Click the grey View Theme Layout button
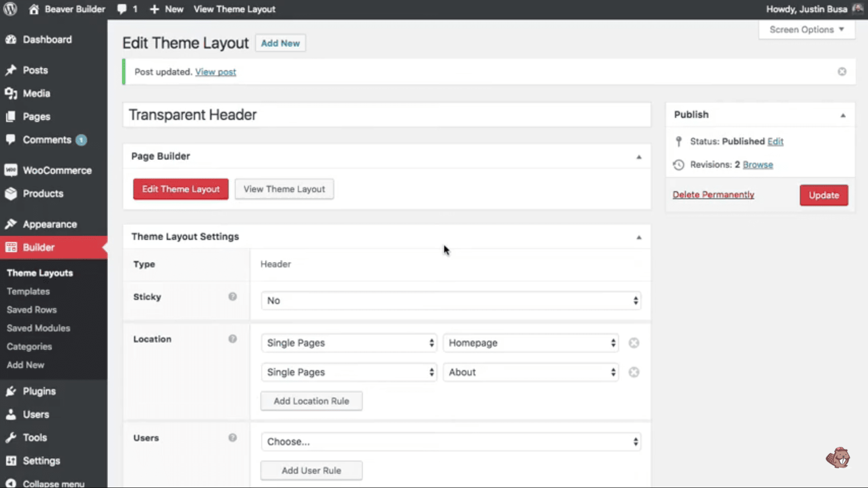Image resolution: width=868 pixels, height=488 pixels. (x=284, y=189)
